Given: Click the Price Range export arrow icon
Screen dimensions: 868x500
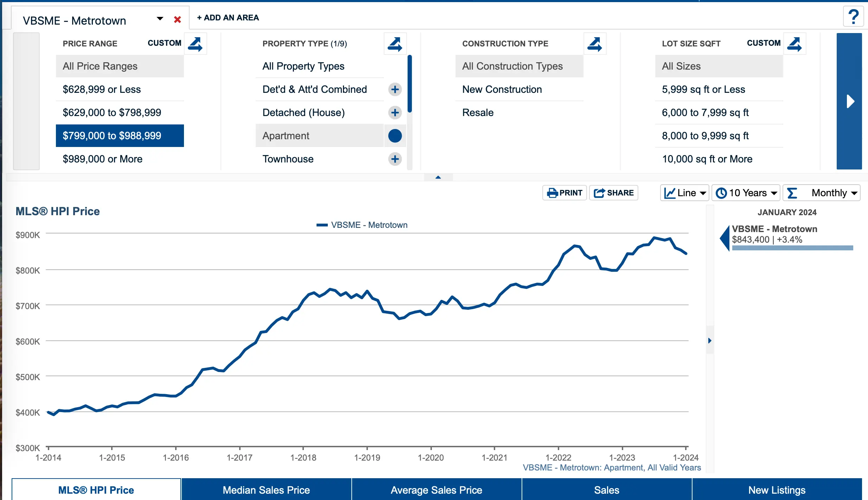Looking at the screenshot, I should point(196,44).
